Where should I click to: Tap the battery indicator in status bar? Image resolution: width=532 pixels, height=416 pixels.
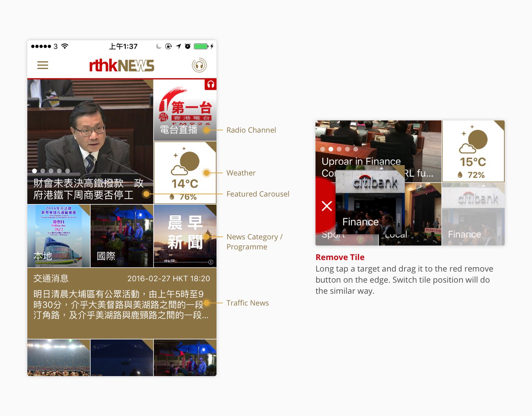coord(201,46)
